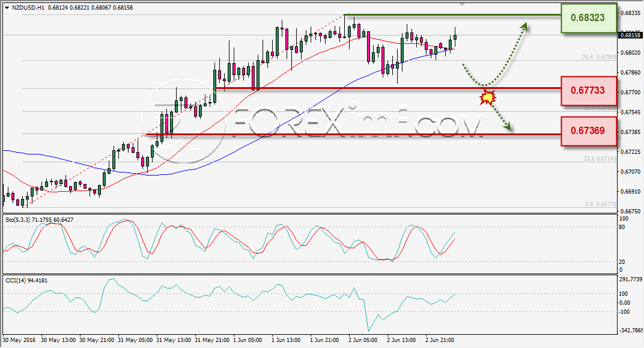This screenshot has width=644, height=348.
Task: Click the NZDUSD,H1 symbol label
Action: (x=28, y=7)
